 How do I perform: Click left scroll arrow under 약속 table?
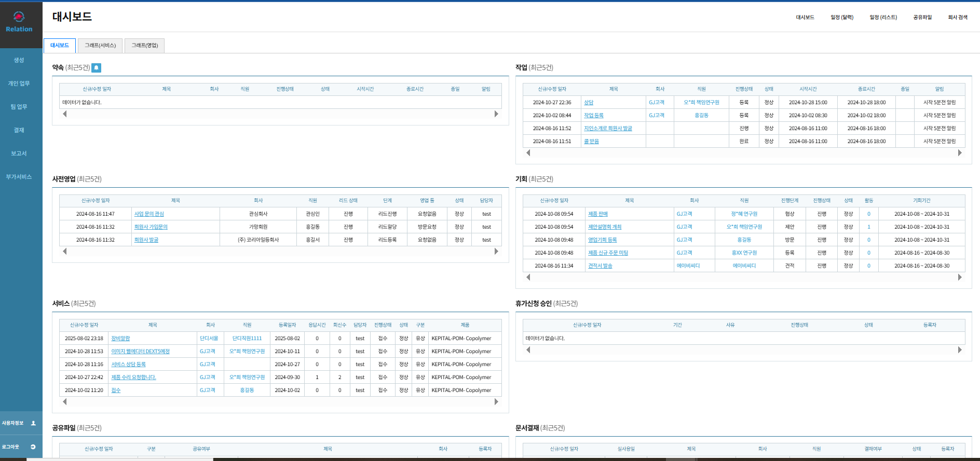tap(65, 114)
